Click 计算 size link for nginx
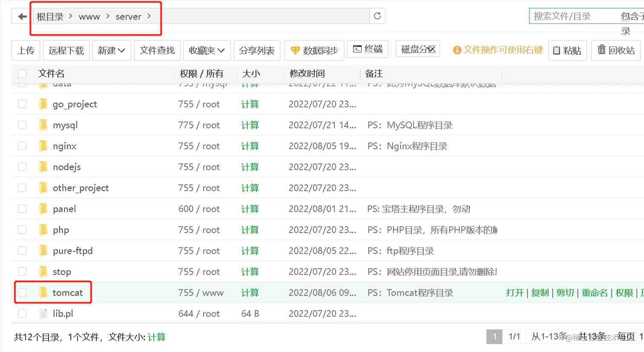Screen dimensions: 644x352 click(250, 146)
